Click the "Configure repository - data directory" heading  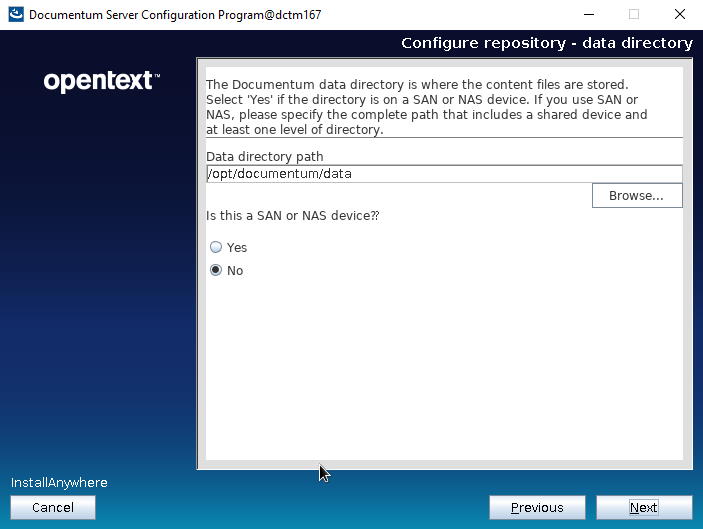(546, 43)
